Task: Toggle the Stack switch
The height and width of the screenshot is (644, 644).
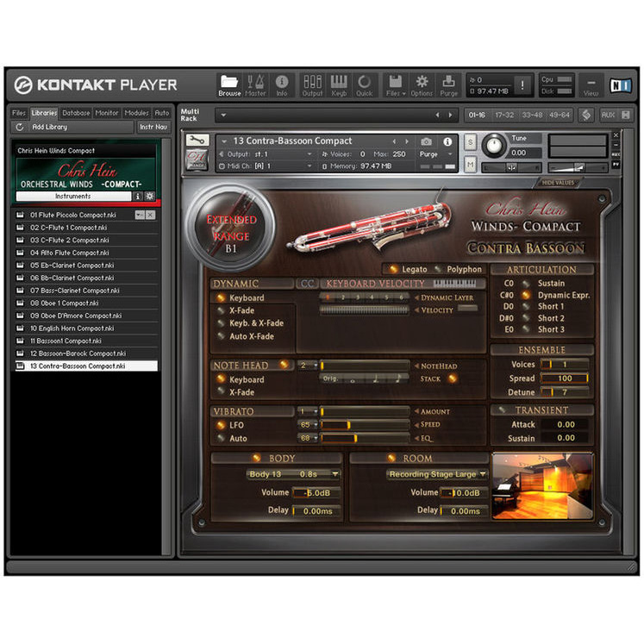Action: (453, 378)
